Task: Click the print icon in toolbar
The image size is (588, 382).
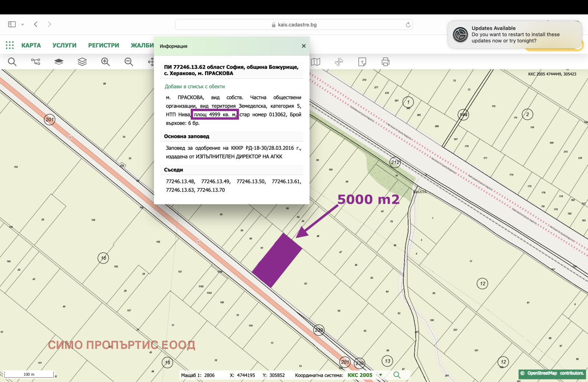Action: (x=386, y=62)
